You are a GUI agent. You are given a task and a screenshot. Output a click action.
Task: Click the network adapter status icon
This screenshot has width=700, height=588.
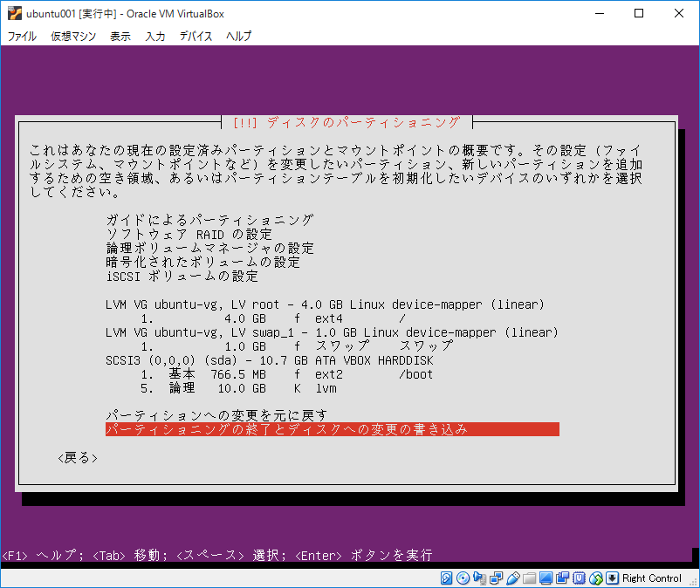point(496,578)
